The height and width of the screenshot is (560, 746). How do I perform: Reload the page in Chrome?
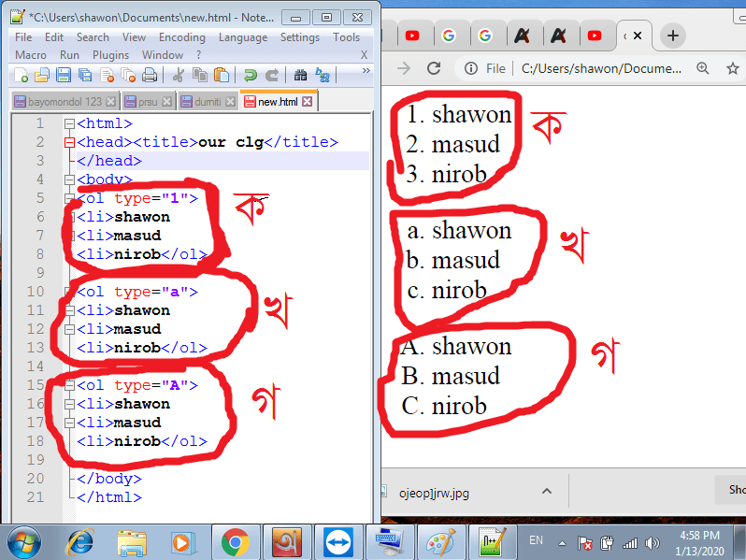pyautogui.click(x=433, y=68)
